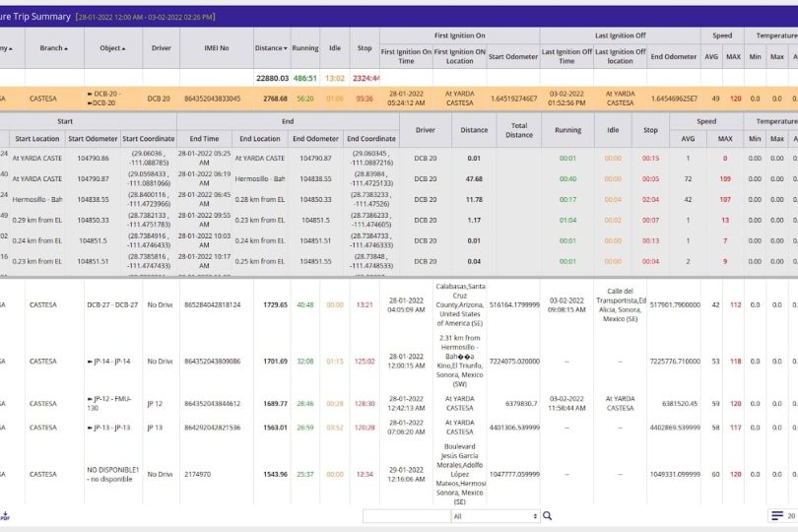Click the Stop column header
798x532 pixels.
[365, 47]
